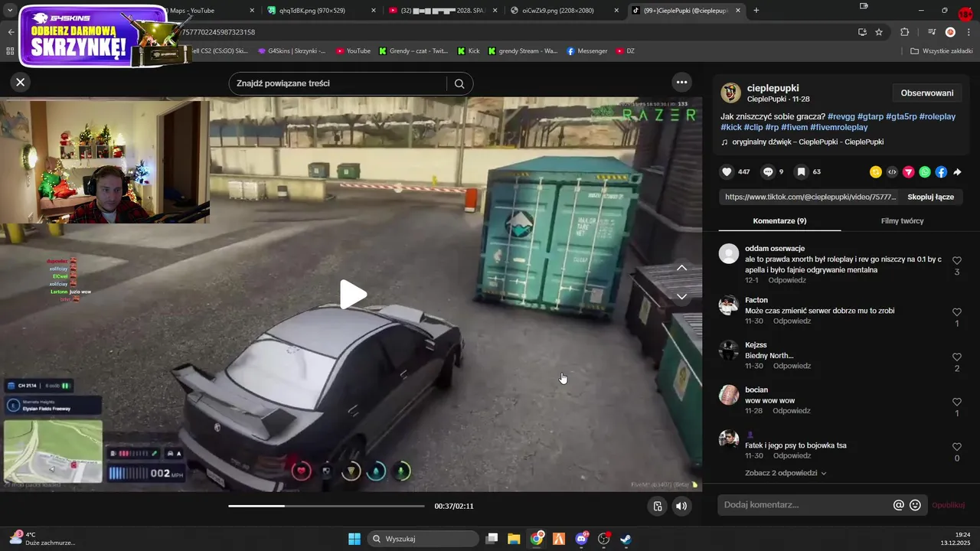The width and height of the screenshot is (980, 551).
Task: Open comments via the speech bubble icon
Action: pos(768,172)
